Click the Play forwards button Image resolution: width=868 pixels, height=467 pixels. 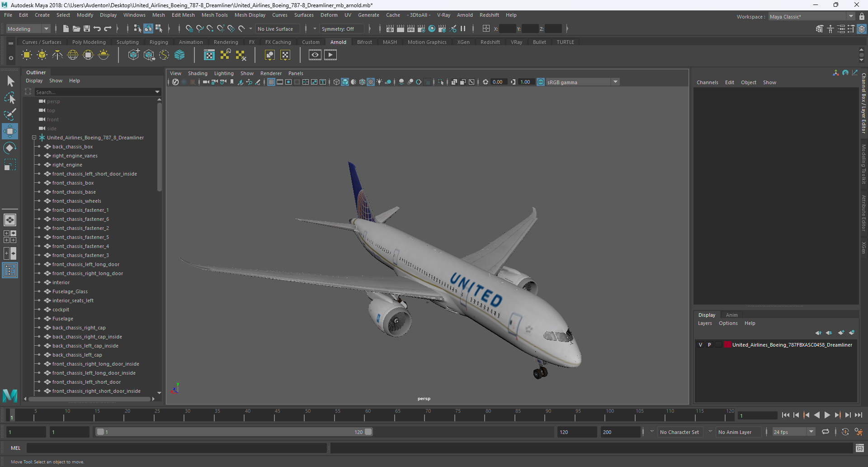827,415
